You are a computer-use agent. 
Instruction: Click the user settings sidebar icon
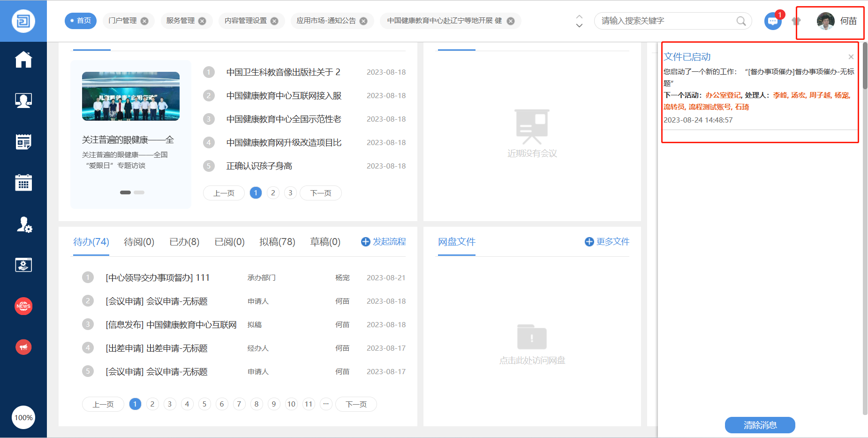23,224
